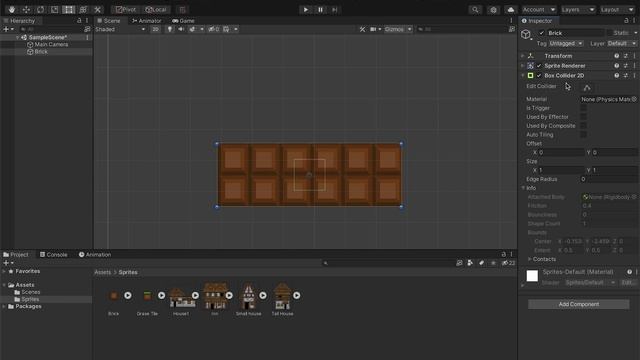Open the global search magnifier icon

click(475, 9)
